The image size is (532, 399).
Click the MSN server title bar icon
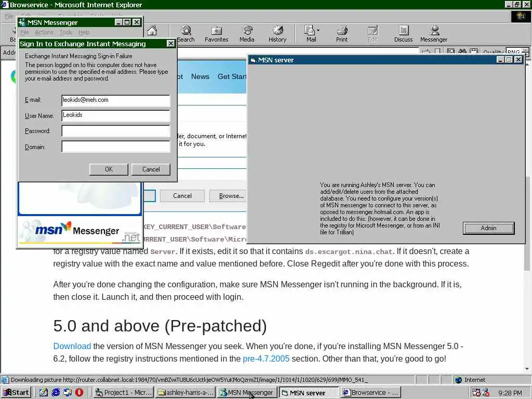click(x=253, y=60)
